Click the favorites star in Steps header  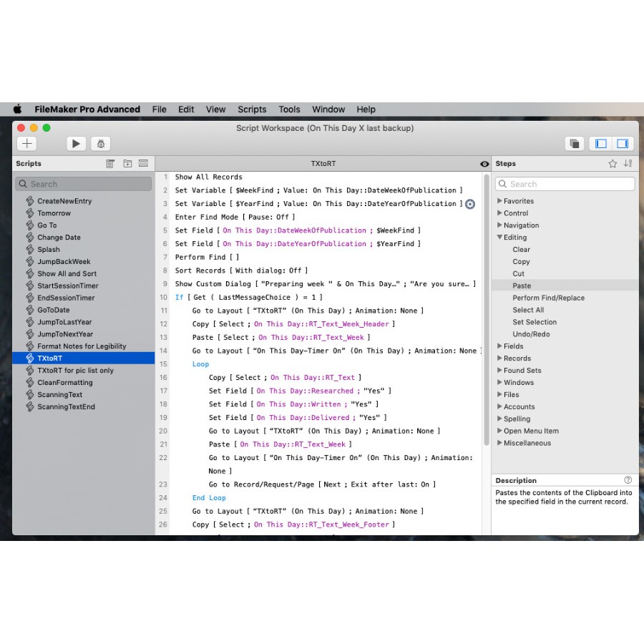click(613, 163)
